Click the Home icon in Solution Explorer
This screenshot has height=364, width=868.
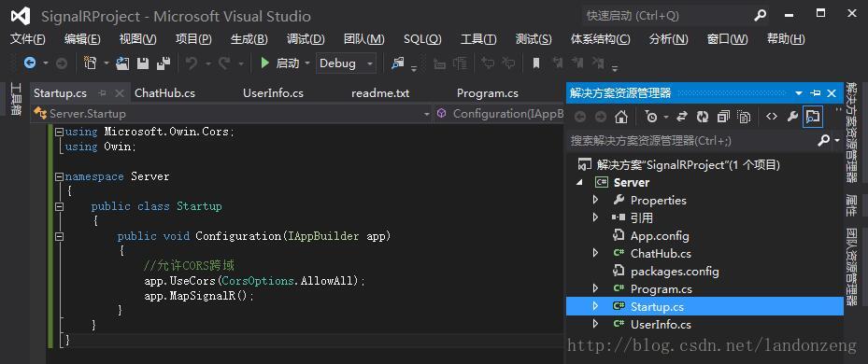click(621, 116)
